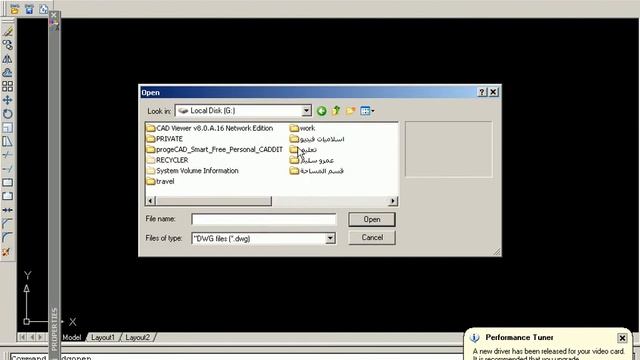Select the Stretch tool
The height and width of the screenshot is (360, 640).
[x=7, y=141]
